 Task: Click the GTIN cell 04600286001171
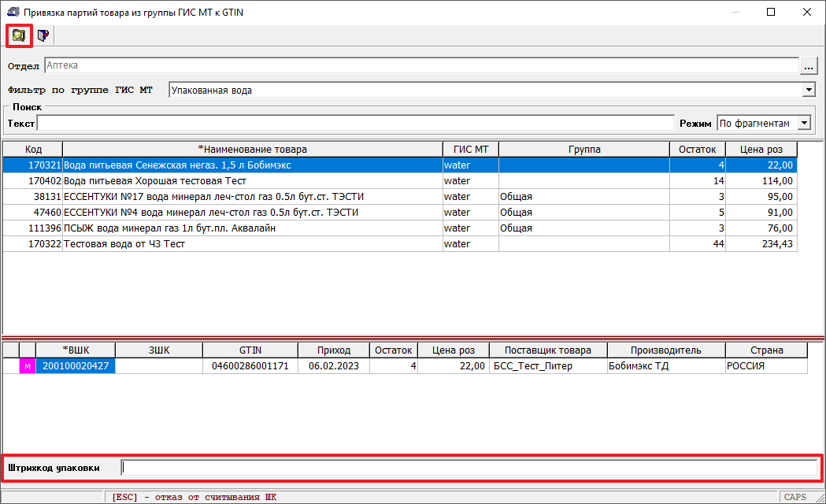click(250, 366)
